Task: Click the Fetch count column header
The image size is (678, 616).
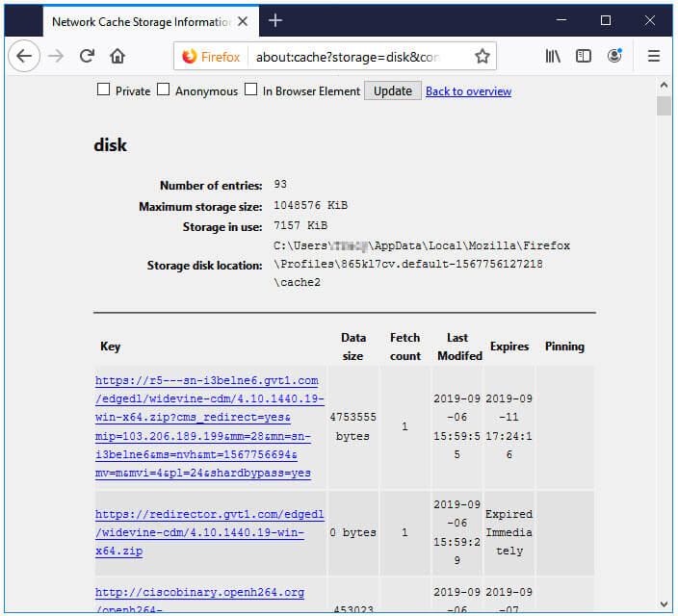Action: (x=404, y=346)
